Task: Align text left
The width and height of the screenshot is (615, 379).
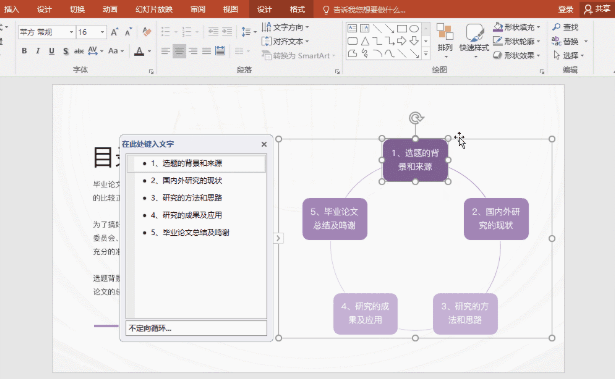Action: 166,51
